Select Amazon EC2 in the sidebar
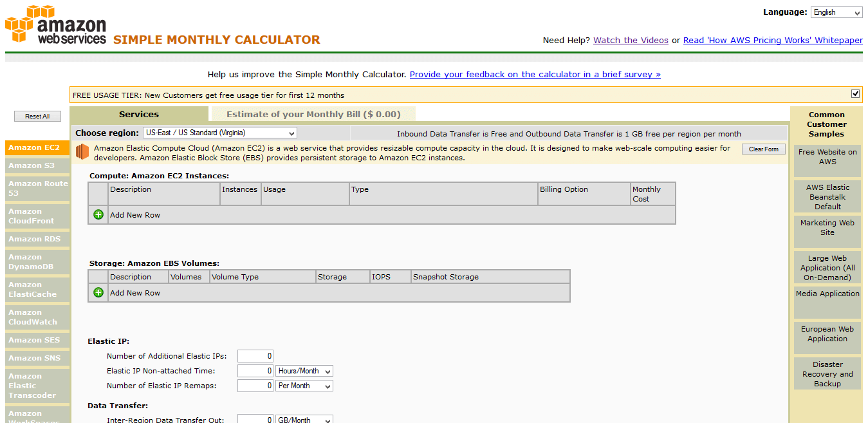This screenshot has height=423, width=868. [x=37, y=147]
